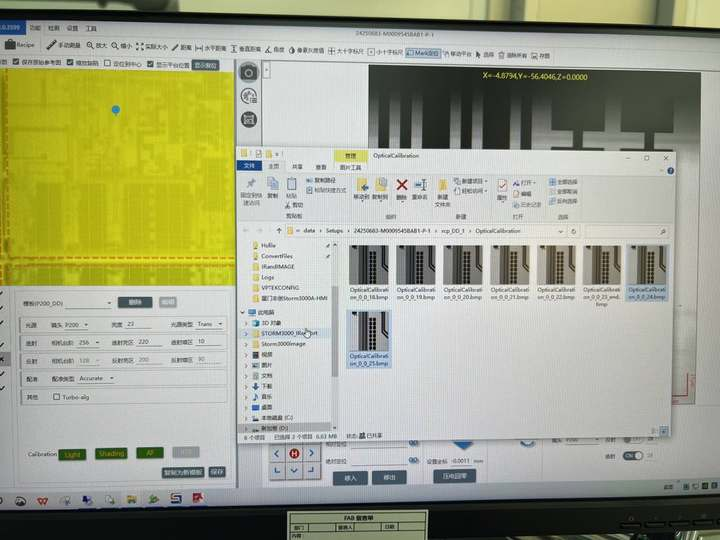The width and height of the screenshot is (720, 540).
Task: Select the horizontal distance (水平距离) tool
Action: click(211, 48)
